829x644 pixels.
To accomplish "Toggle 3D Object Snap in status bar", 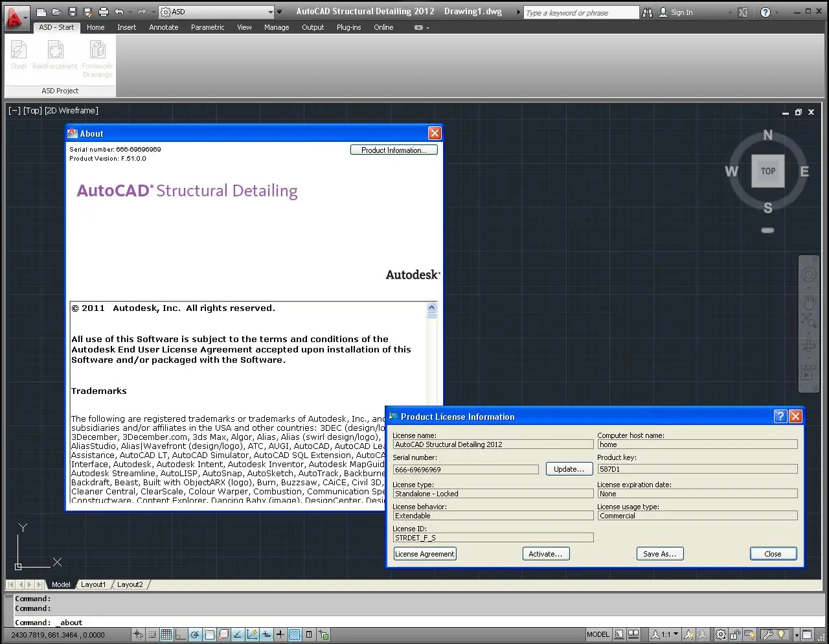I will click(x=223, y=634).
